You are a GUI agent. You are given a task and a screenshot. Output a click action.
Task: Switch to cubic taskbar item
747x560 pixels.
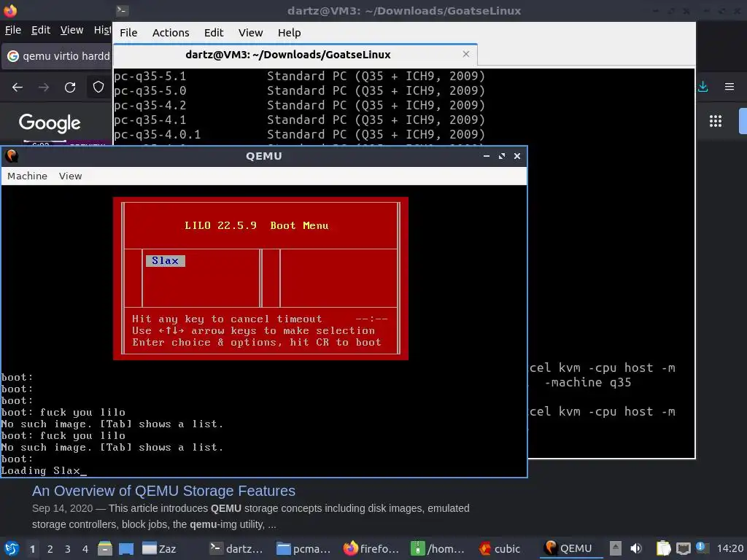(x=500, y=548)
